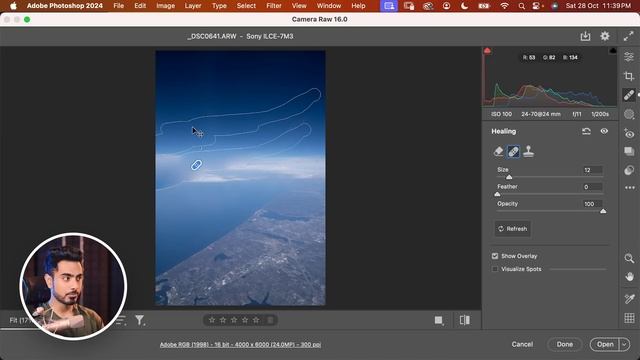640x360 pixels.
Task: Click the Do Not Disturb moon icon
Action: click(x=464, y=6)
